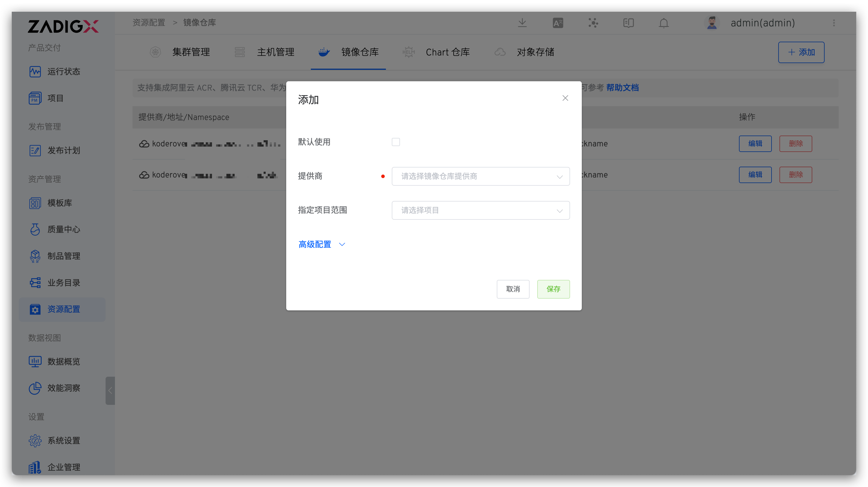Click 删除 for the second registry row
This screenshot has height=487, width=868.
796,175
